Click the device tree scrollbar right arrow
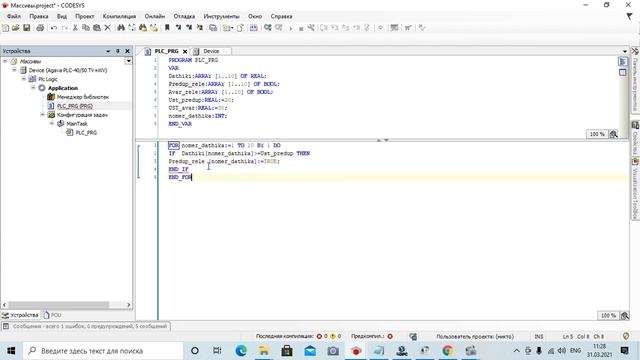This screenshot has width=640, height=360. 129,305
